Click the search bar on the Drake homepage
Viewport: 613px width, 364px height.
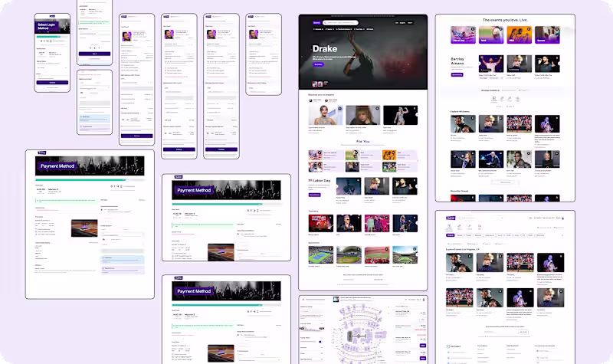[340, 23]
